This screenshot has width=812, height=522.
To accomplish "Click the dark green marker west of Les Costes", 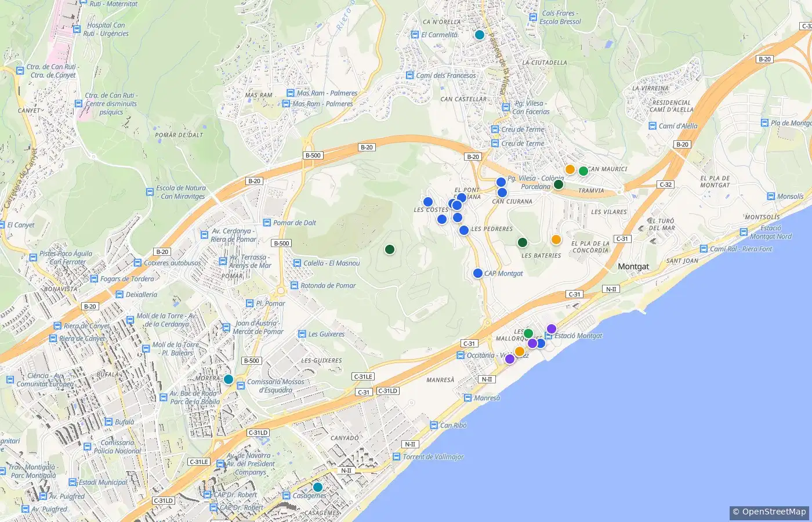I will (x=390, y=249).
